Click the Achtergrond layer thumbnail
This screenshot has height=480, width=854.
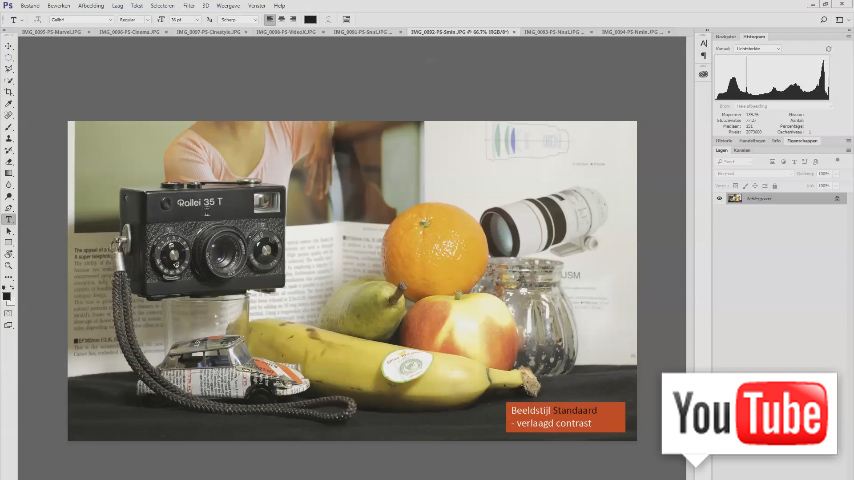[734, 198]
